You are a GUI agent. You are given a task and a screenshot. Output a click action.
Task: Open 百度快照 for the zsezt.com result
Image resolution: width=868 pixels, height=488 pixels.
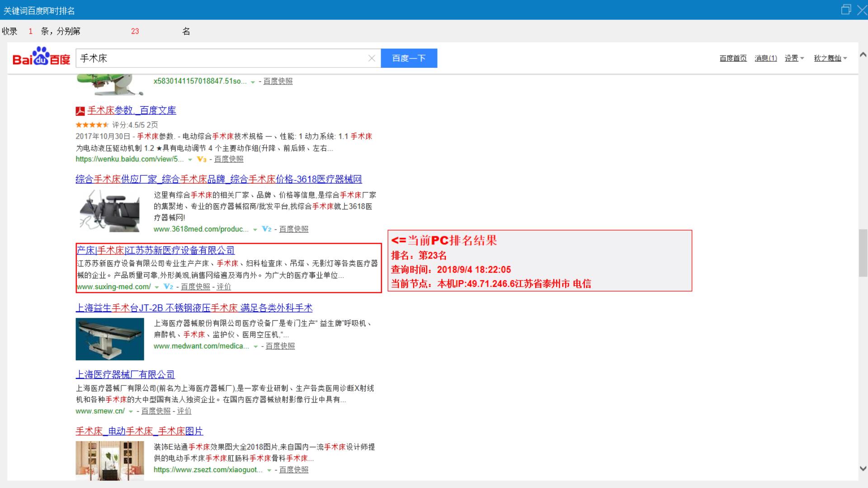pos(294,470)
